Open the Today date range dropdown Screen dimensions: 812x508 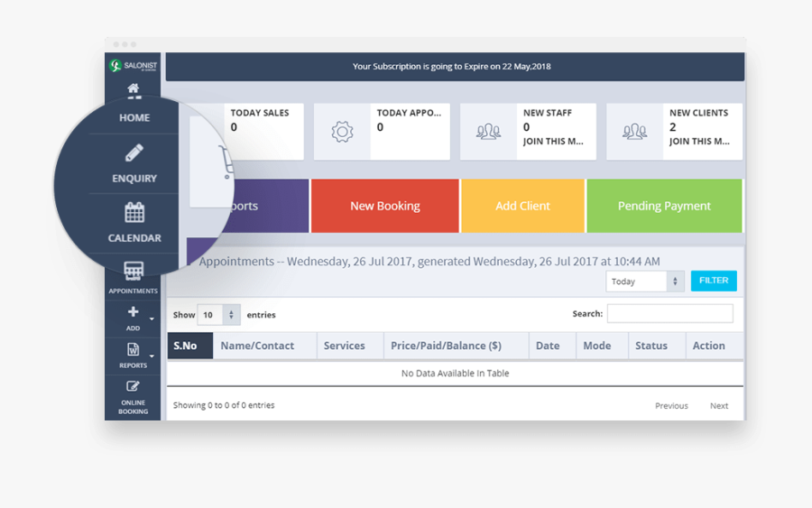(645, 282)
